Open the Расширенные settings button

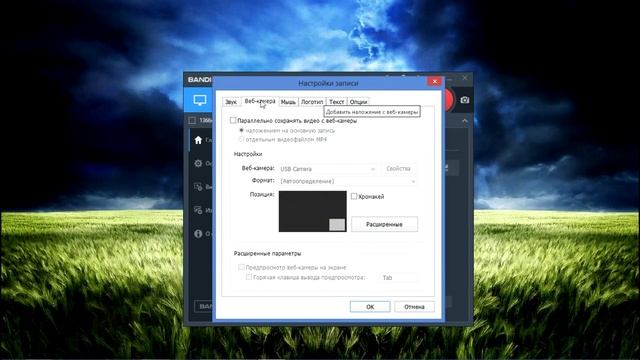[x=384, y=224]
